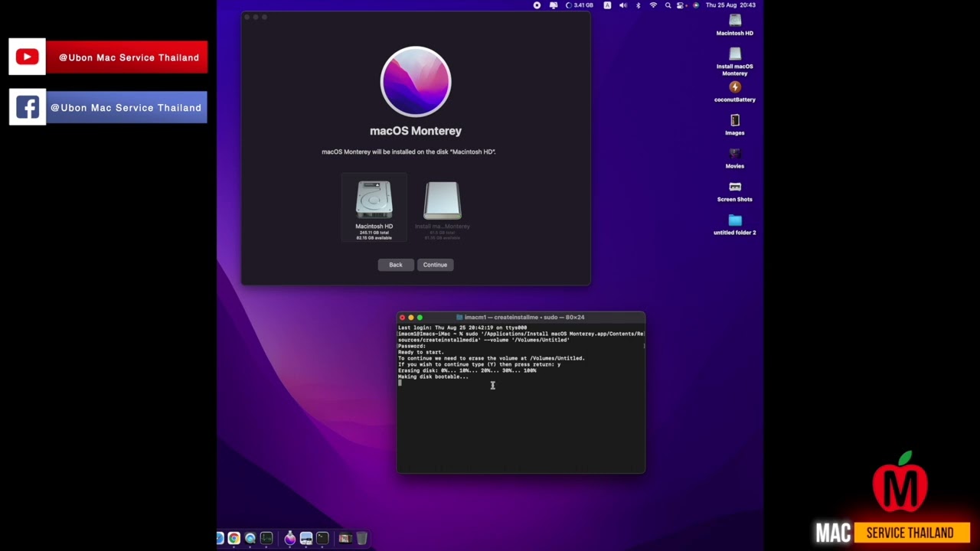Click the Siri icon in menu bar
The height and width of the screenshot is (551, 980).
pos(696,5)
